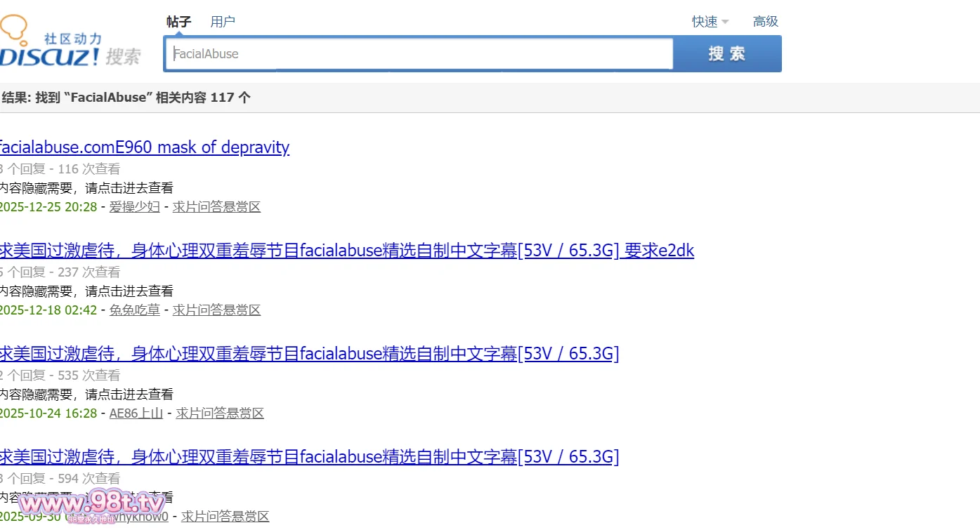Expand the 快速 dropdown arrow
This screenshot has width=980, height=530.
(x=725, y=22)
